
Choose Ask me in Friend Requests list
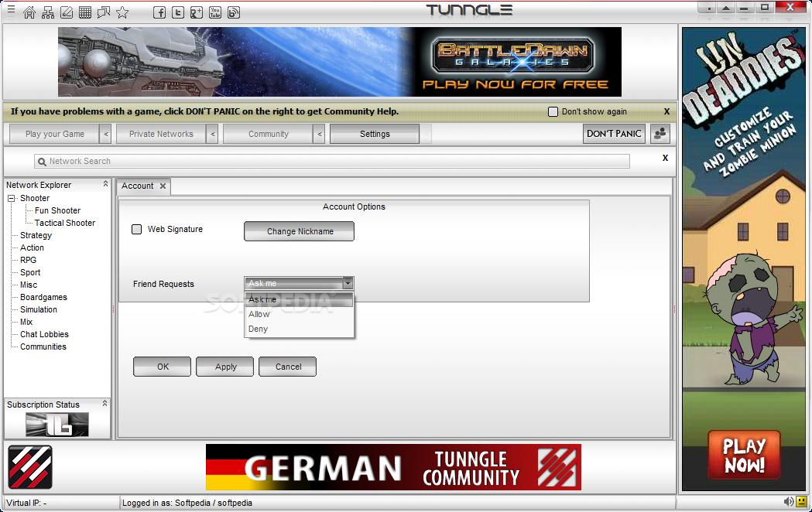299,299
